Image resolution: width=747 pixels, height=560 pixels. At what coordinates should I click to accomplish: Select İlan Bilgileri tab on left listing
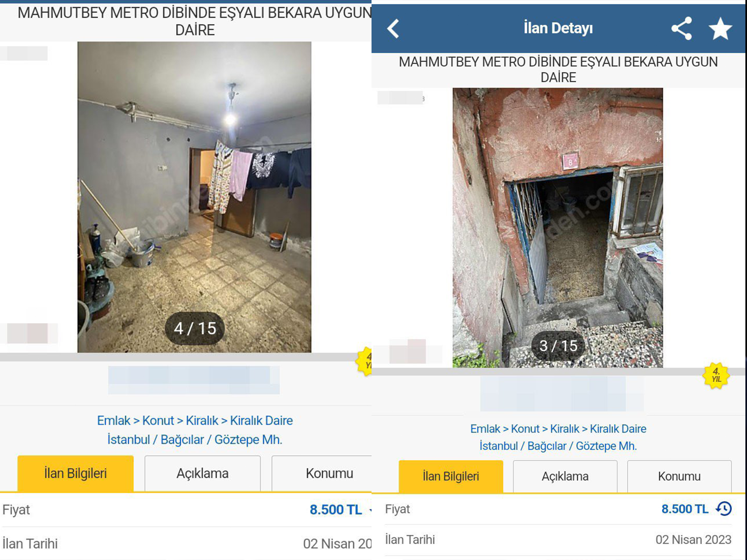tap(75, 473)
